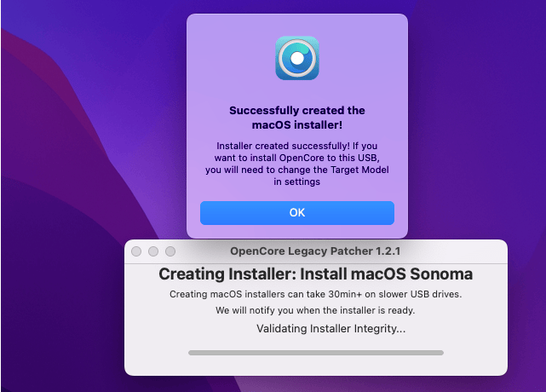The image size is (546, 392).
Task: Click the OpenCore Legacy Patcher app icon
Action: pyautogui.click(x=296, y=58)
